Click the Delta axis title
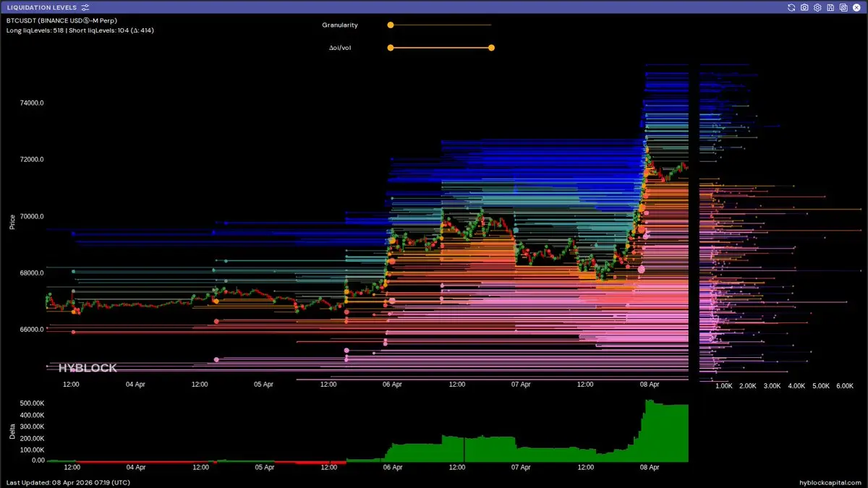 point(12,432)
